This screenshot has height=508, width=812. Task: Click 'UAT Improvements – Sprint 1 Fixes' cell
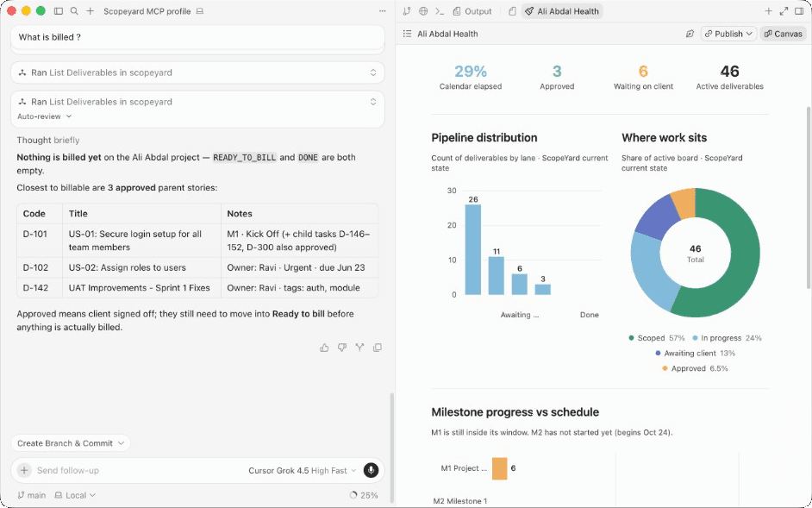(140, 288)
